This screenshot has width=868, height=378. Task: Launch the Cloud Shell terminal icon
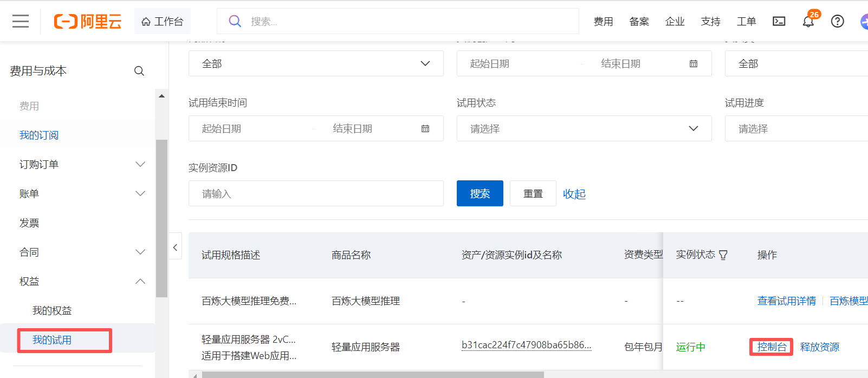(x=779, y=21)
